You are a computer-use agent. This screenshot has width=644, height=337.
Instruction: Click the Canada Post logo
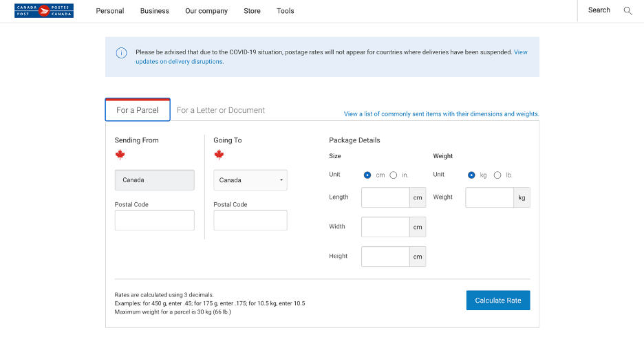(43, 10)
